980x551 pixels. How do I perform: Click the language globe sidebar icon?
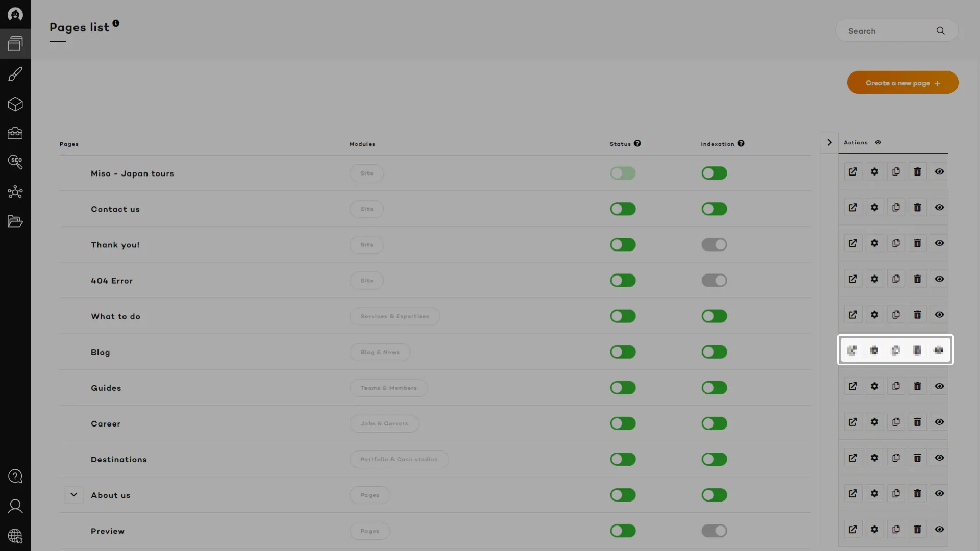15,536
